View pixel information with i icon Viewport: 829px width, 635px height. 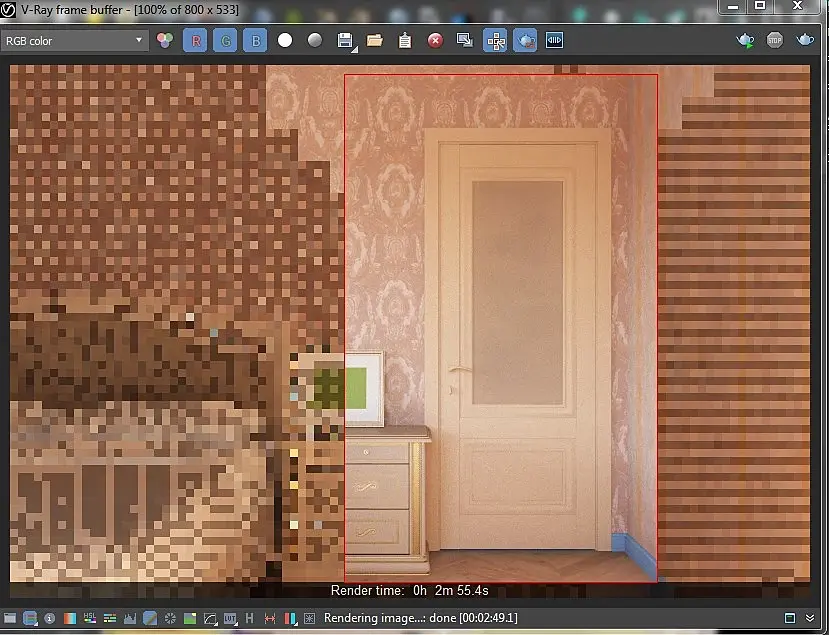pyautogui.click(x=50, y=618)
